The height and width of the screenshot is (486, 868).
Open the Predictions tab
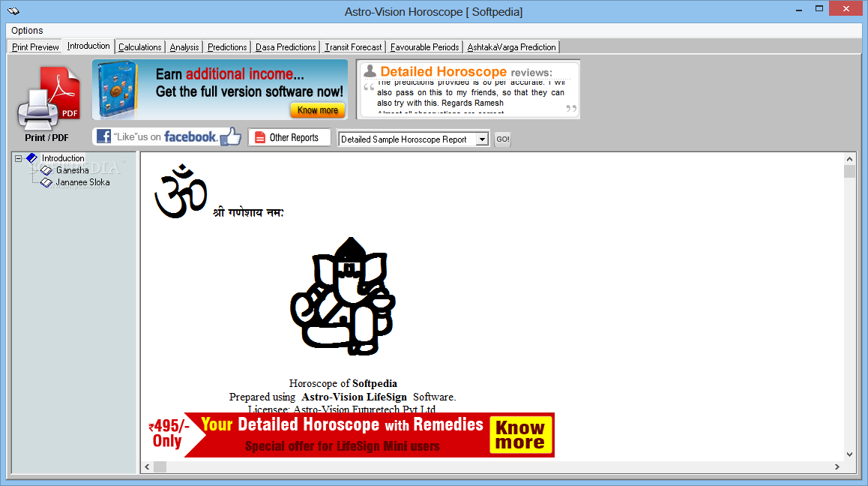tap(227, 47)
